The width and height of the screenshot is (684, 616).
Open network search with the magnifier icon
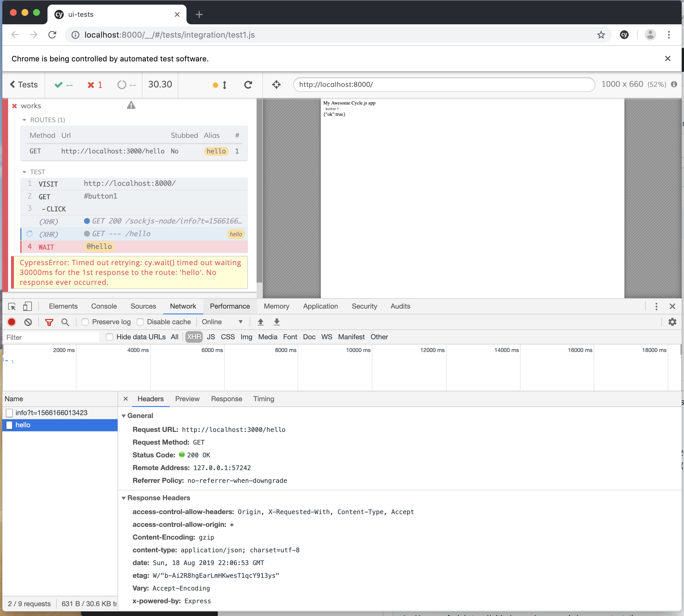(x=65, y=322)
